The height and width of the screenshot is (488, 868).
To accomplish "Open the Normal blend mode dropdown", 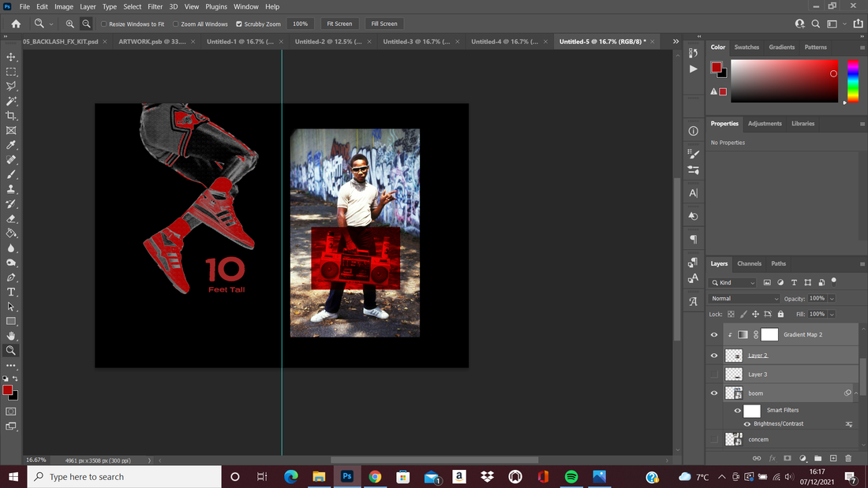I will pos(744,299).
